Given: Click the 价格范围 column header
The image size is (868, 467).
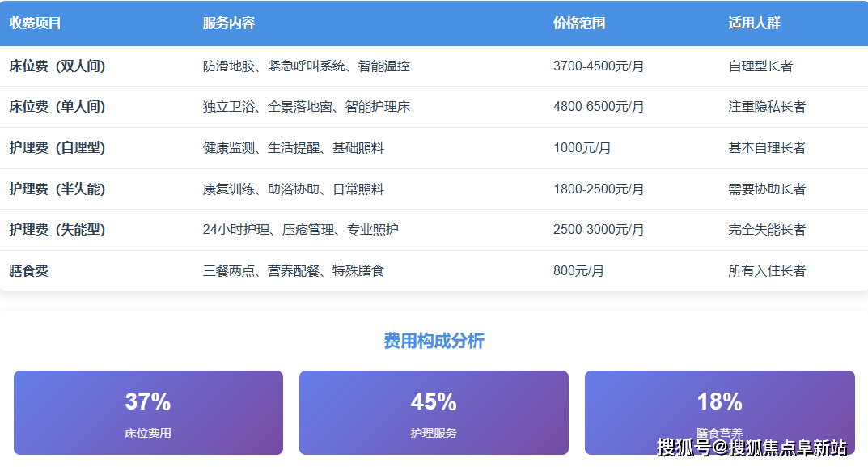Looking at the screenshot, I should click(x=580, y=23).
